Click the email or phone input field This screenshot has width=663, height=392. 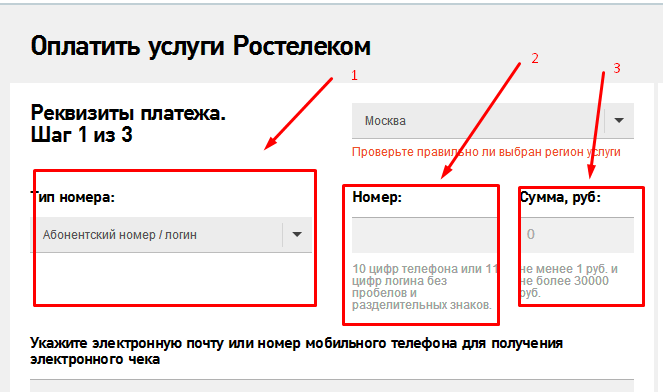[332, 385]
